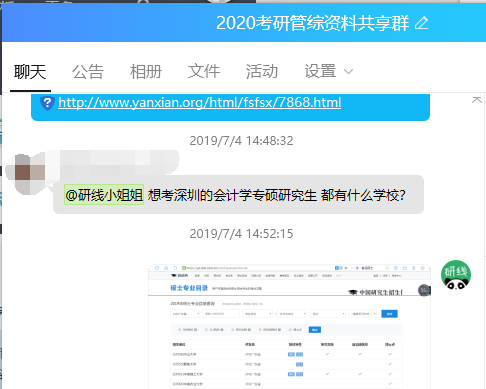Expand the 设置 dropdown chevron
This screenshot has width=486, height=389.
(x=348, y=72)
